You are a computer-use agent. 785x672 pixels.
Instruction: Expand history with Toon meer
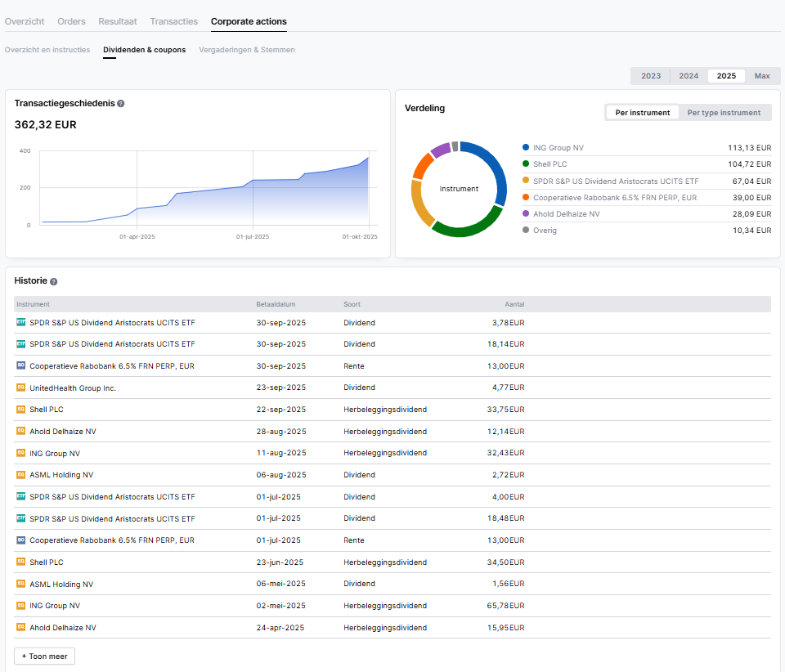[x=44, y=656]
